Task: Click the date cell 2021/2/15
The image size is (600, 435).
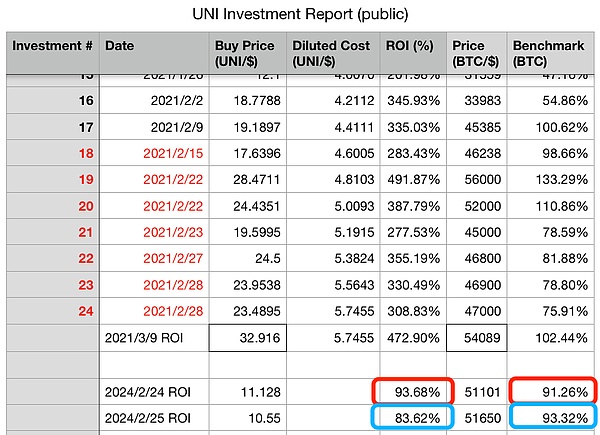Action: click(172, 153)
